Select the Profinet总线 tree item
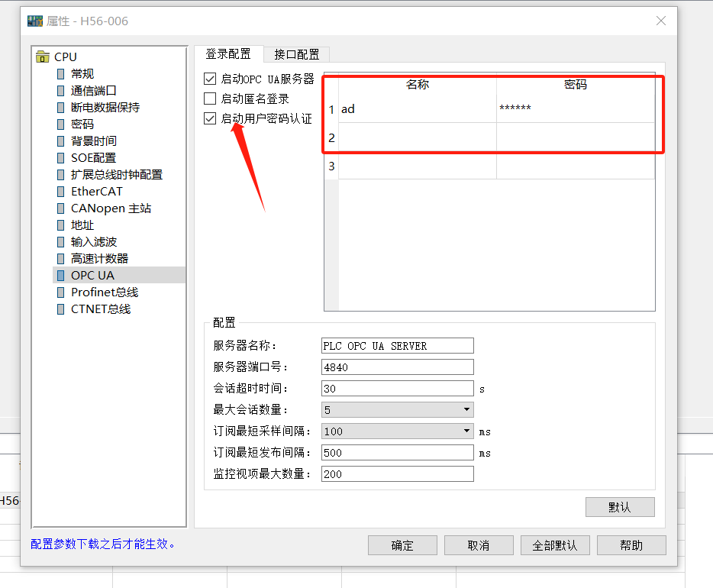 pyautogui.click(x=105, y=292)
